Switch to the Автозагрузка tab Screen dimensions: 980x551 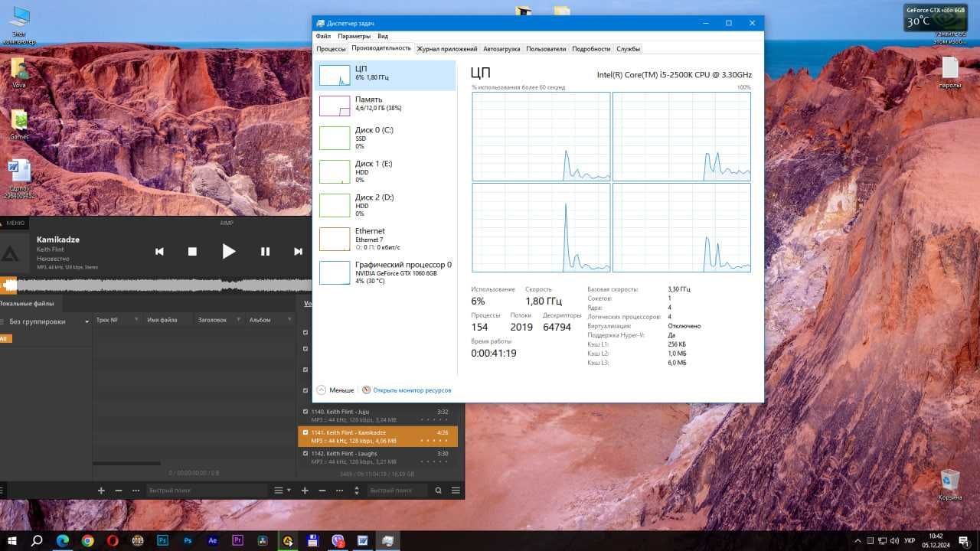[x=501, y=49]
